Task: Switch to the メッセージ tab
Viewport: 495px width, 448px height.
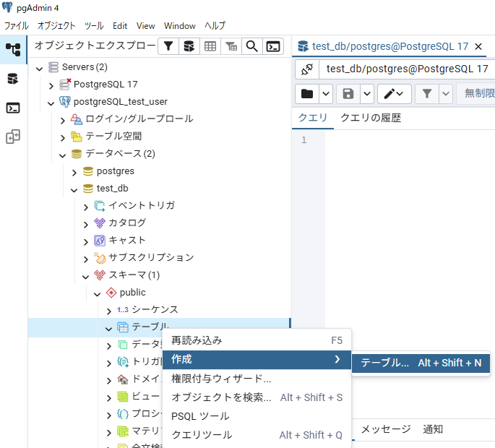Action: tap(386, 429)
